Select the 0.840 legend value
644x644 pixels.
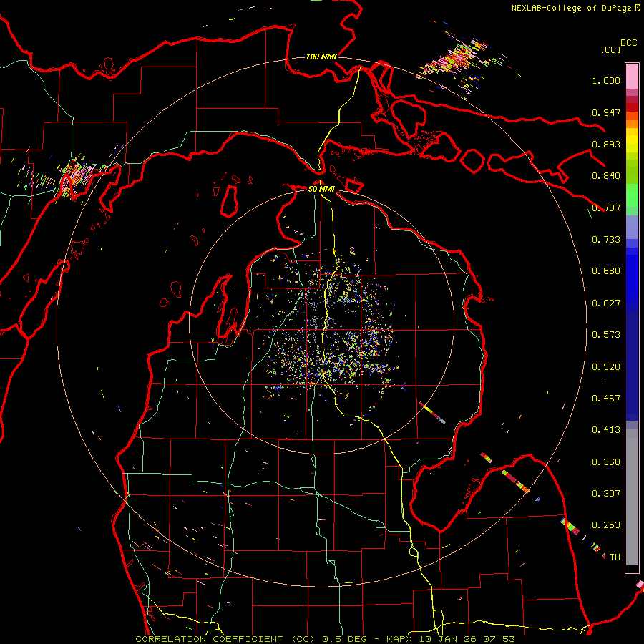point(606,176)
